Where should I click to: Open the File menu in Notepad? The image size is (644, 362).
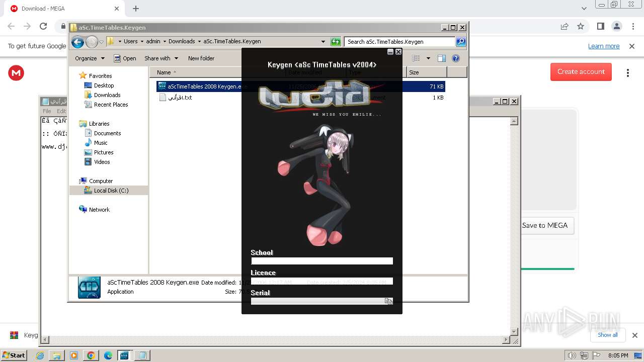coord(47,111)
